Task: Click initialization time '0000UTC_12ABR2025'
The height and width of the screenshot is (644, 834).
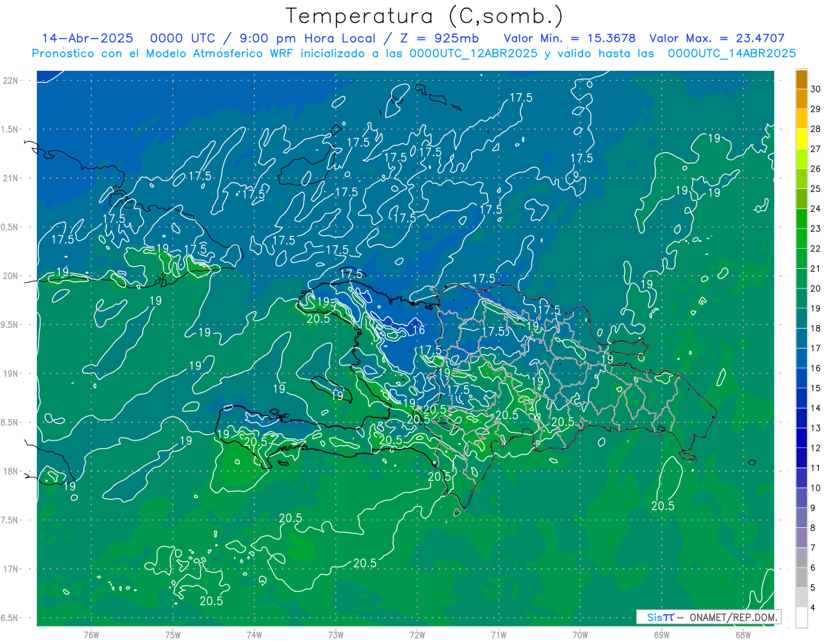Action: click(473, 53)
